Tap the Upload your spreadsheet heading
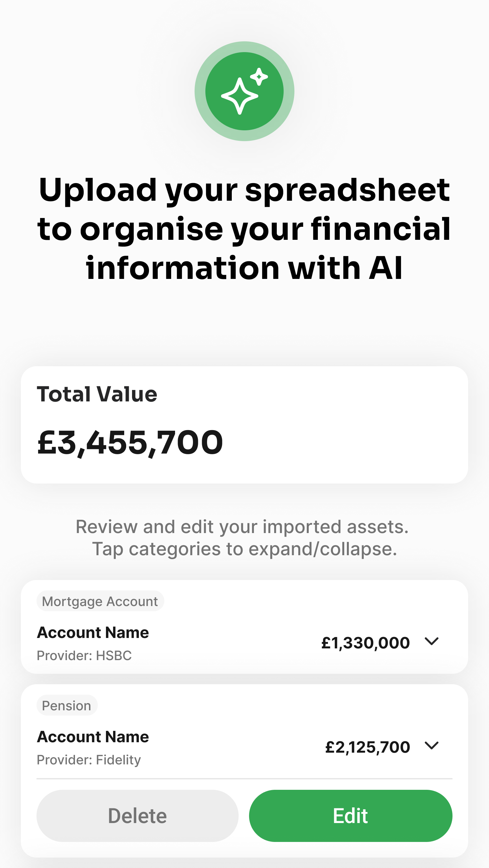Image resolution: width=489 pixels, height=868 pixels. point(244,229)
